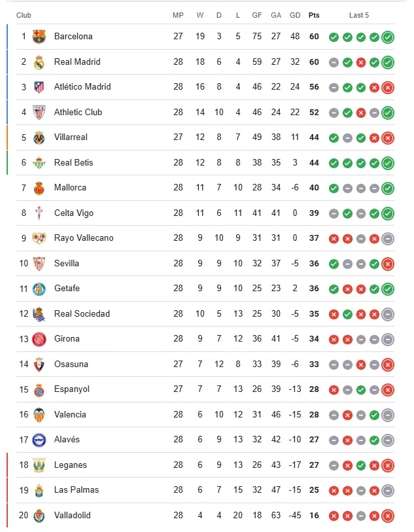Click Barcelona's most recent win indicator
The image size is (414, 532).
coord(388,37)
